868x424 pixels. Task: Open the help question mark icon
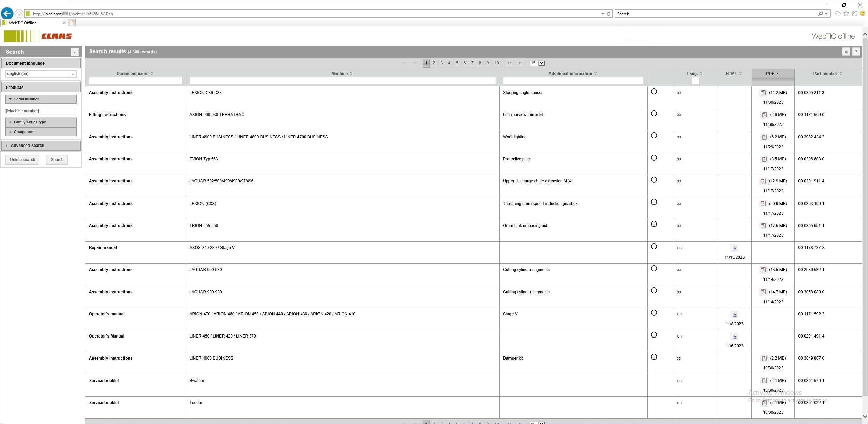pos(856,52)
